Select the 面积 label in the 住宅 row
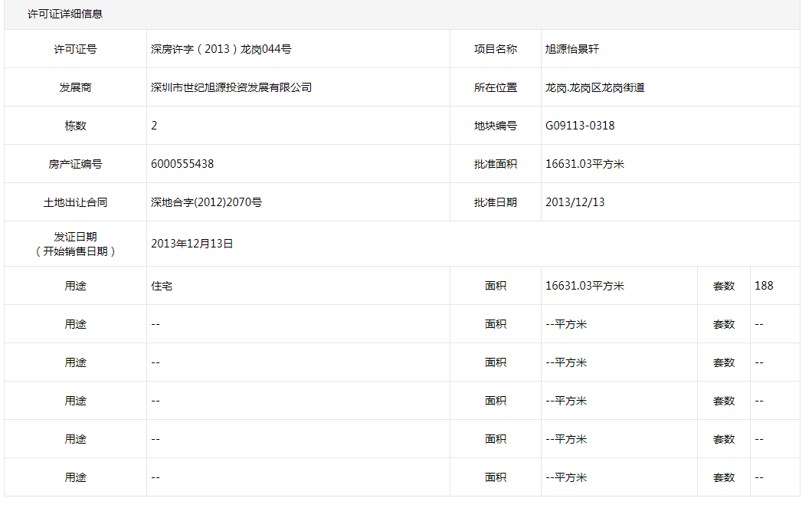Screen dimensions: 812x508 496,286
